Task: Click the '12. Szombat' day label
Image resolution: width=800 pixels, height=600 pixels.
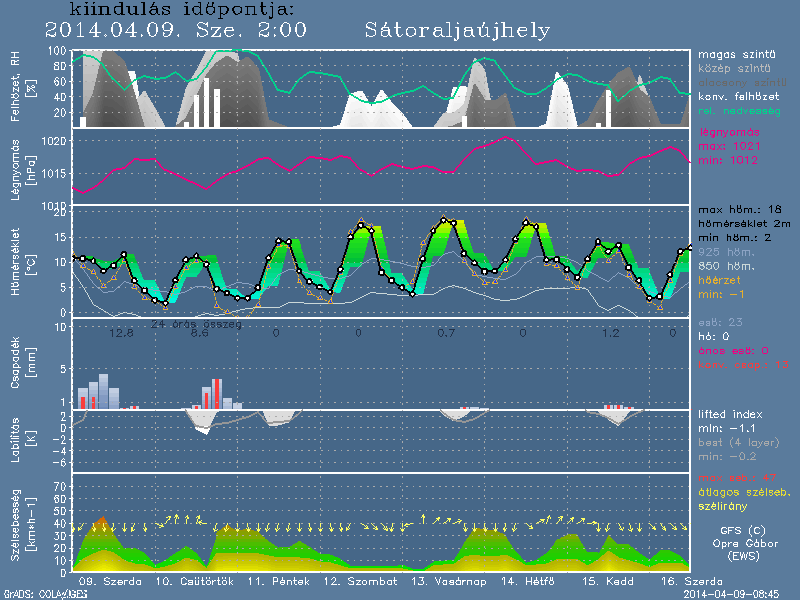Action: point(360,581)
